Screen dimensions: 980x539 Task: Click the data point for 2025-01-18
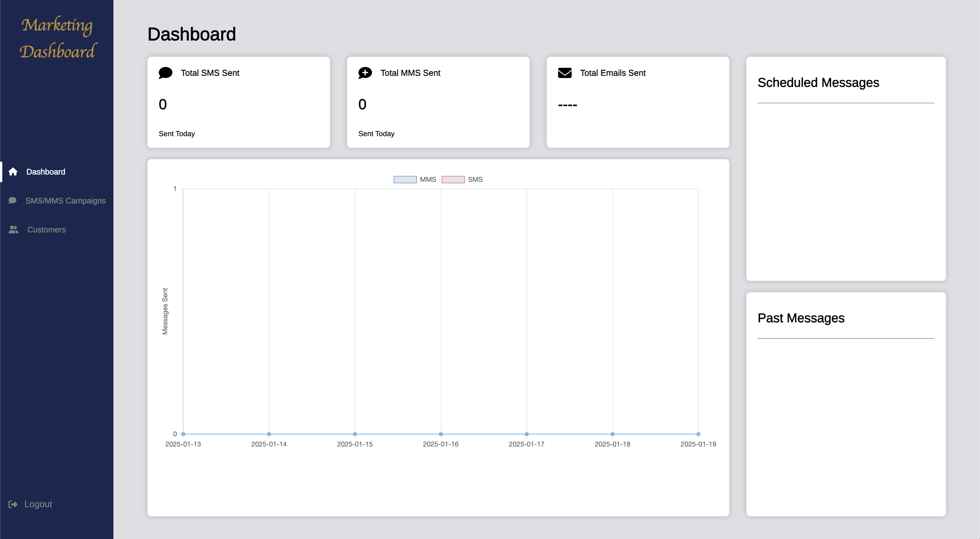pos(612,434)
